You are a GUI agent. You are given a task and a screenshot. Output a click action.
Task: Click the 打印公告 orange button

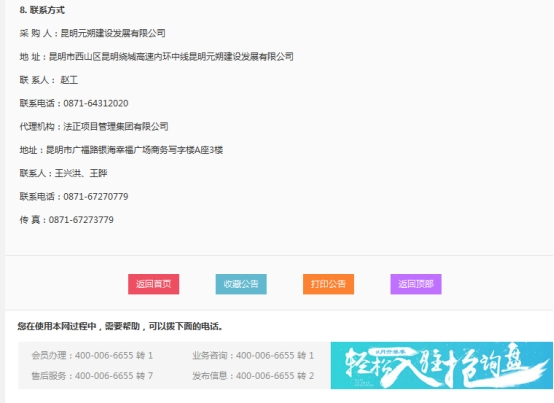(x=328, y=284)
